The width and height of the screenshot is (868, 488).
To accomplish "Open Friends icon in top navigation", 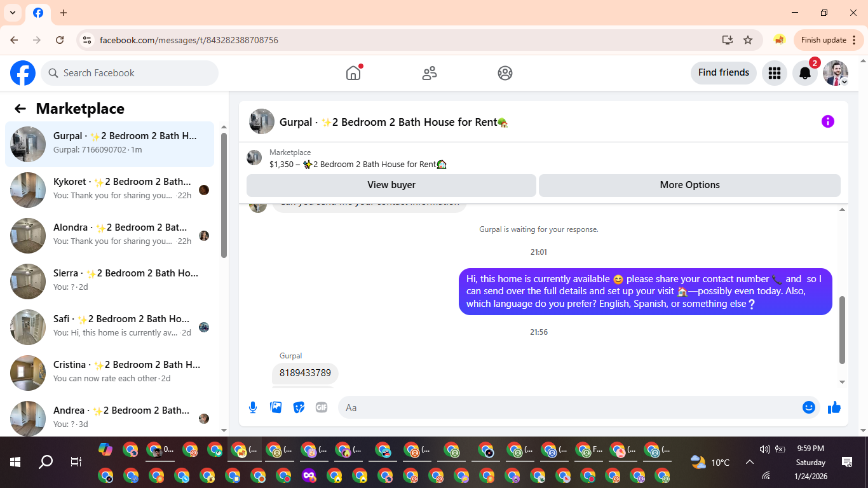I will tap(430, 73).
